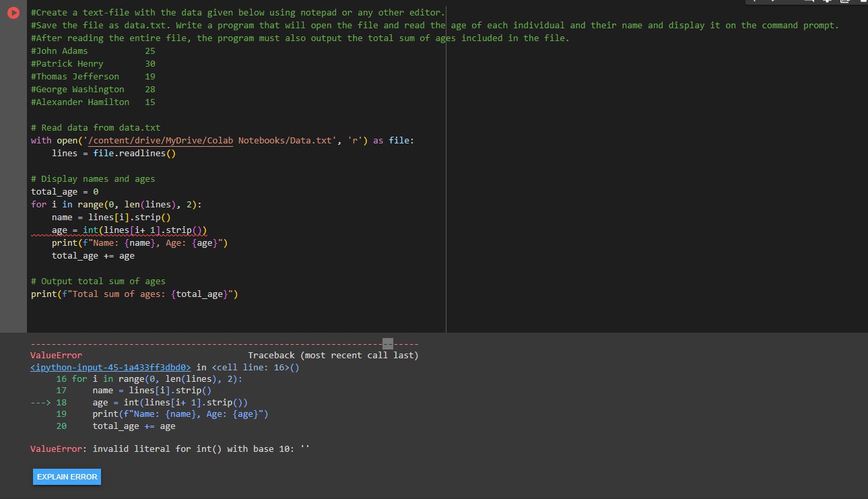Open the cell settings gear icon
This screenshot has width=868, height=499.
828,3
